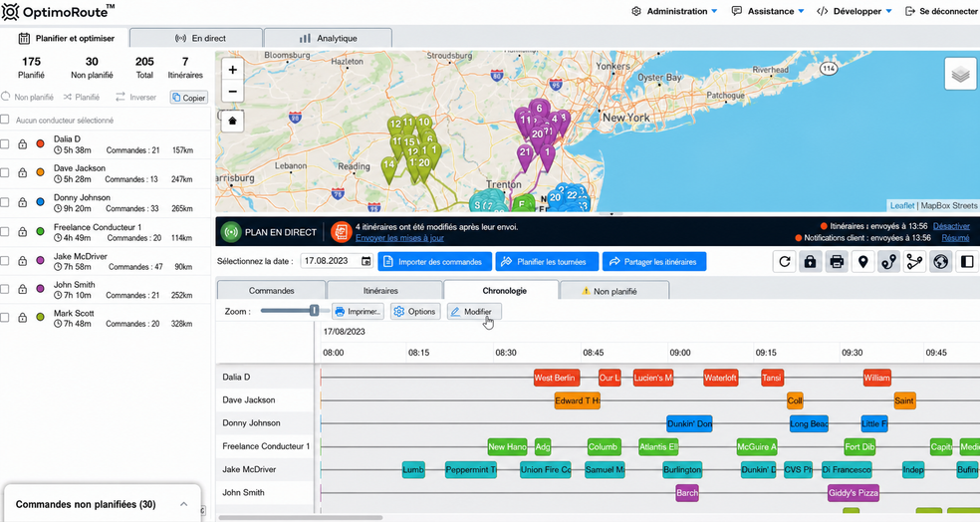Open the date picker calendar
Viewport: 980px width, 522px height.
click(x=367, y=261)
